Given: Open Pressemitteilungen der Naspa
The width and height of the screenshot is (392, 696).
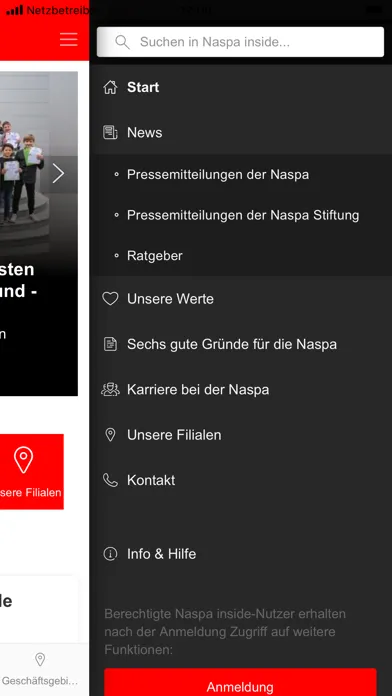Looking at the screenshot, I should 218,175.
